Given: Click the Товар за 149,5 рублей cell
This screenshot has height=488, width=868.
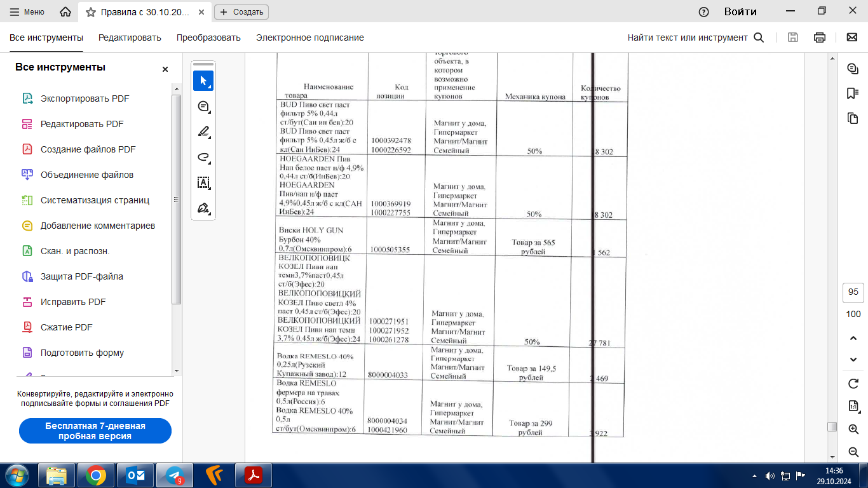Looking at the screenshot, I should coord(531,373).
